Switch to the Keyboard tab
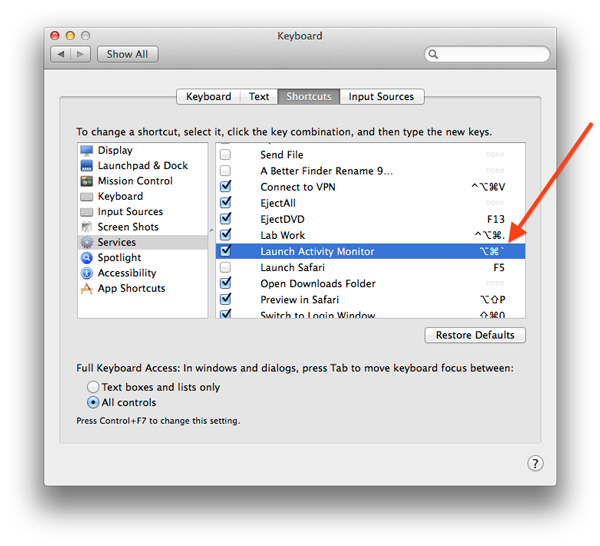The height and width of the screenshot is (546, 600). [x=209, y=96]
